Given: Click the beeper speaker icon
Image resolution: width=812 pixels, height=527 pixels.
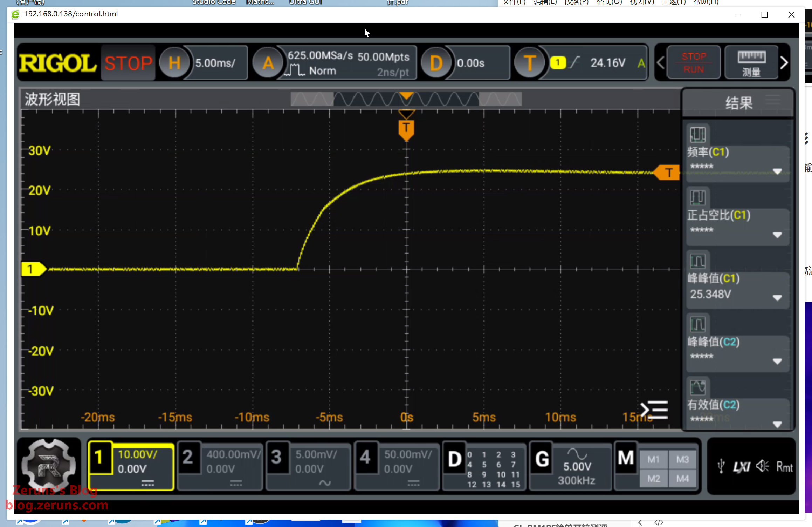Looking at the screenshot, I should [762, 466].
